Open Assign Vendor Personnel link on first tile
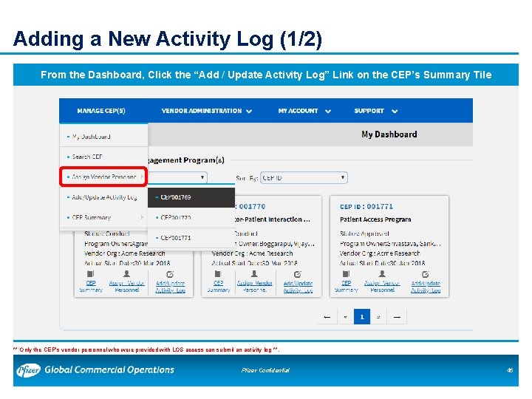Viewport: 532px width, 399px height. point(126,287)
